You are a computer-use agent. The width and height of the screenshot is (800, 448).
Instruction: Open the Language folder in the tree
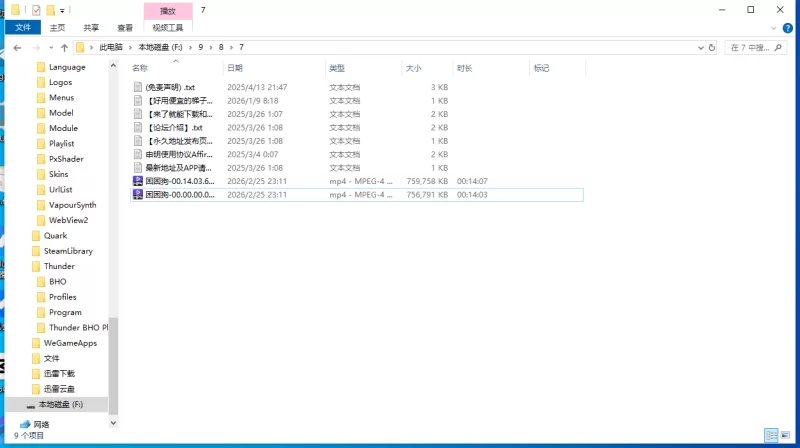[67, 67]
